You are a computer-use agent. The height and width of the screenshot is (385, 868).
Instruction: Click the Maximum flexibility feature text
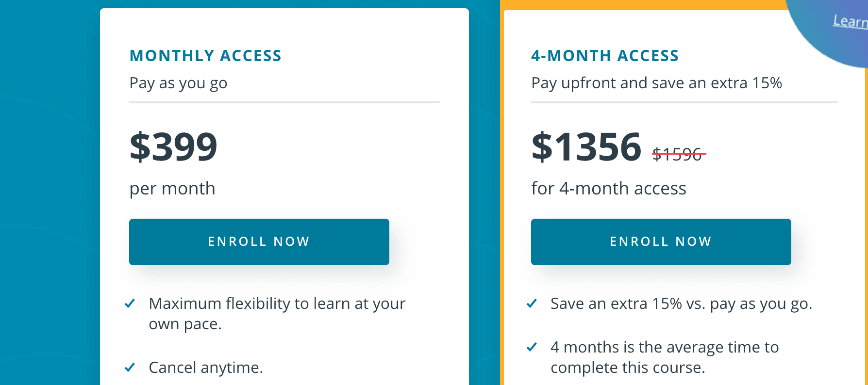(277, 314)
